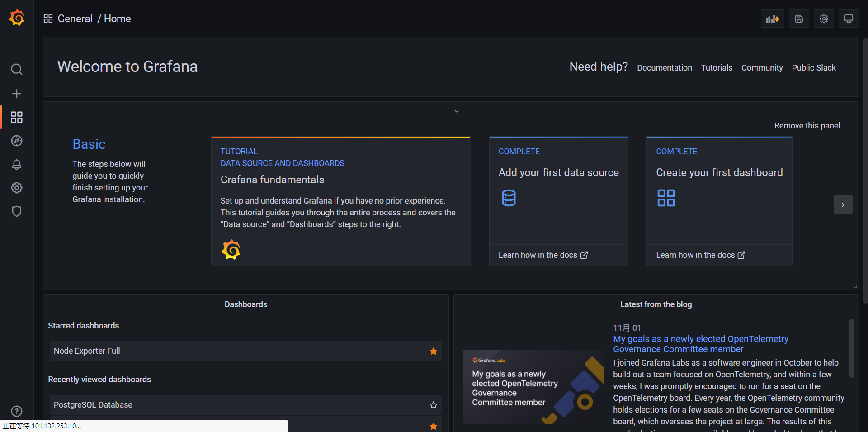Click the dashboard squares icon in card
868x432 pixels.
click(666, 198)
